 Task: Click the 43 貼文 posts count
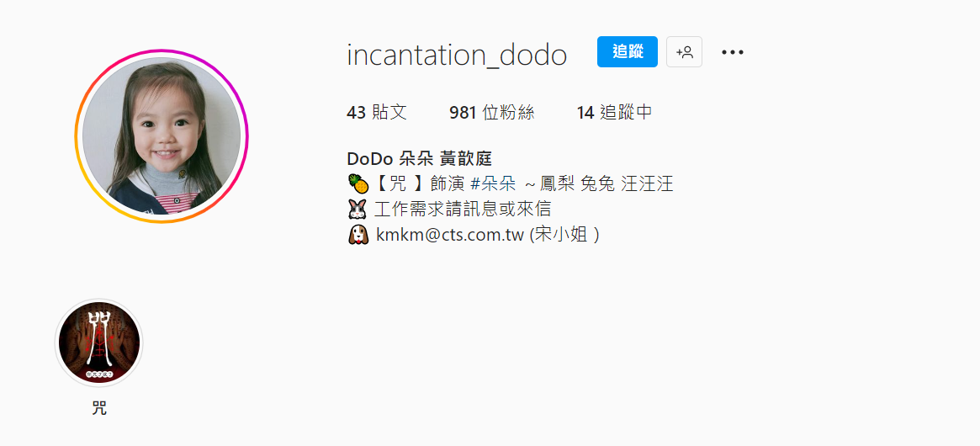pos(377,113)
